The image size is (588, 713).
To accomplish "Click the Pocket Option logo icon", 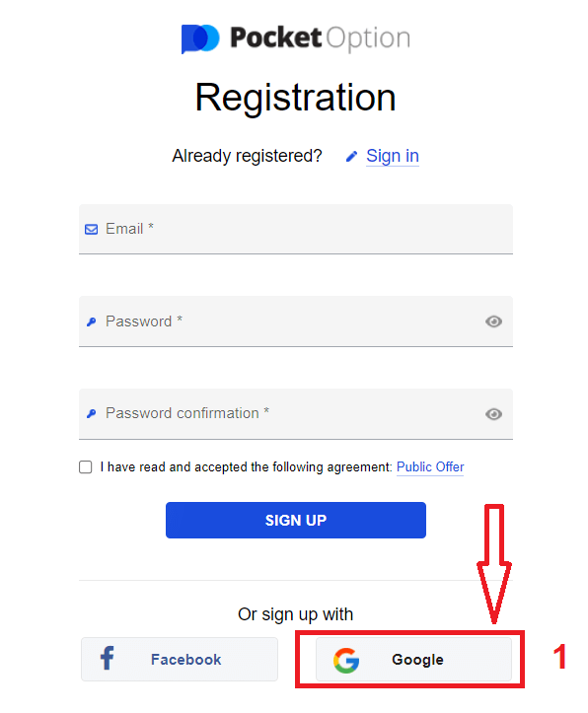I will tap(200, 38).
